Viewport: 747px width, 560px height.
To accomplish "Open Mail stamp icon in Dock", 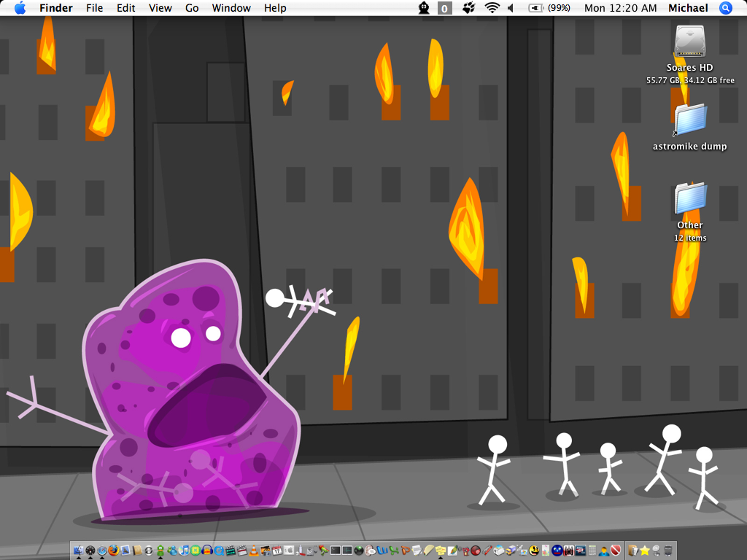I will (x=125, y=551).
